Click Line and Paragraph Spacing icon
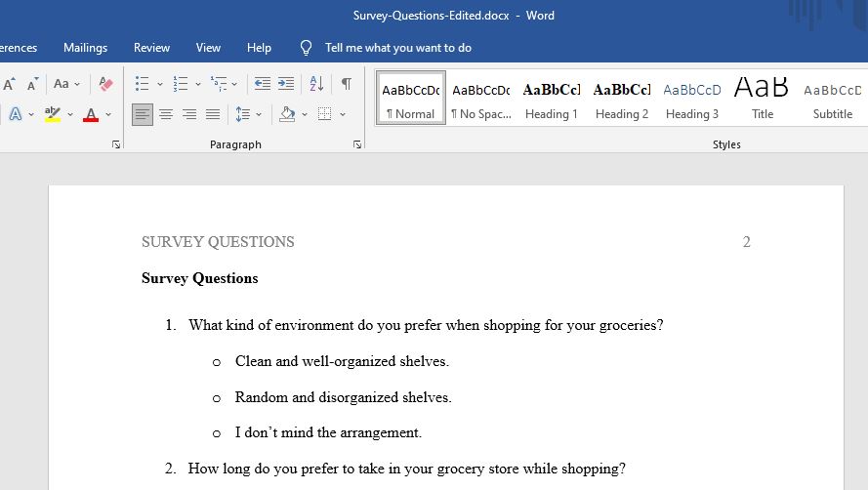The image size is (868, 490). 242,114
